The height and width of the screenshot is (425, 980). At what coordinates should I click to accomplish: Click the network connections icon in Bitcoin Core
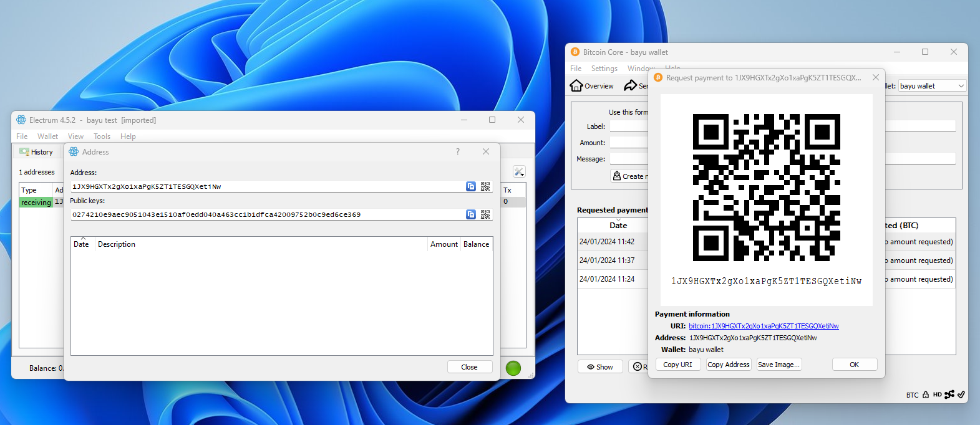coord(949,394)
